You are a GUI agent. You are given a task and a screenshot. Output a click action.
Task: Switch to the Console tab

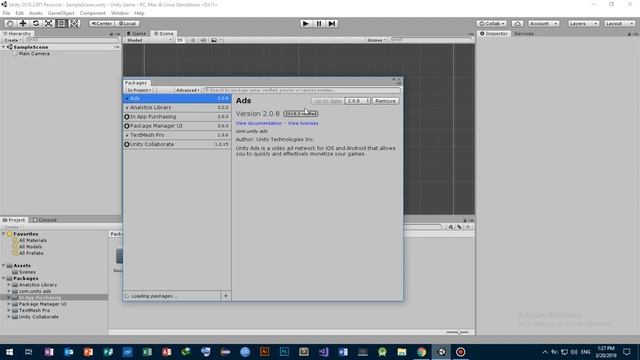pos(45,220)
